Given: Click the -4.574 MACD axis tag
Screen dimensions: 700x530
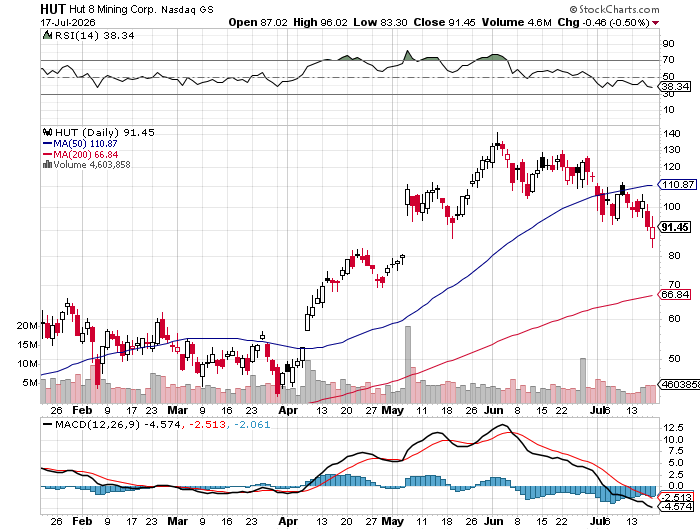Looking at the screenshot, I should tap(676, 507).
